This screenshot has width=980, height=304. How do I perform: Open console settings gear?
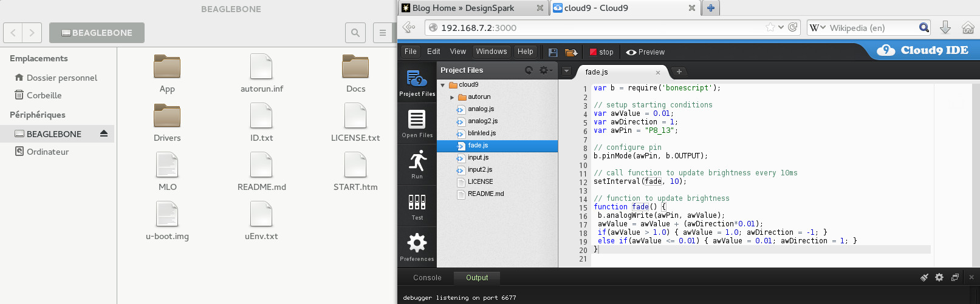pos(939,277)
